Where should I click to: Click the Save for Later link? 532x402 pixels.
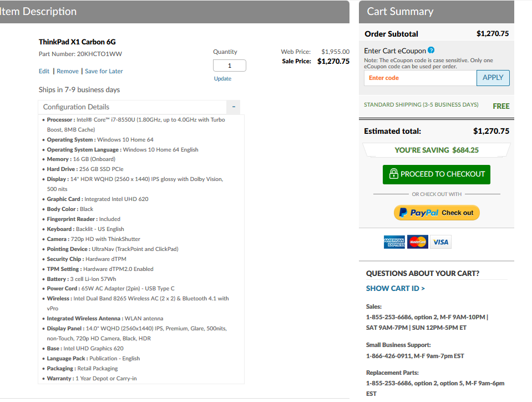pyautogui.click(x=104, y=71)
